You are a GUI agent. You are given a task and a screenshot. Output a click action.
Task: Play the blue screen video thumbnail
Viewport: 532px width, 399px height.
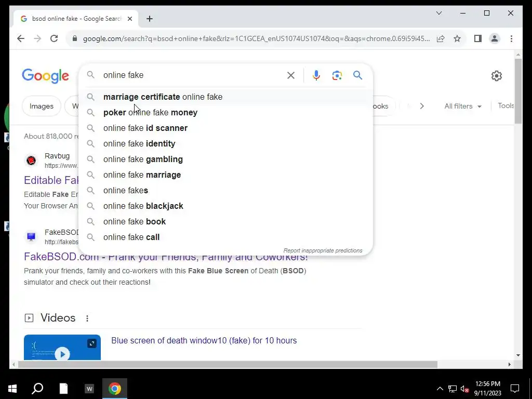coord(62,348)
